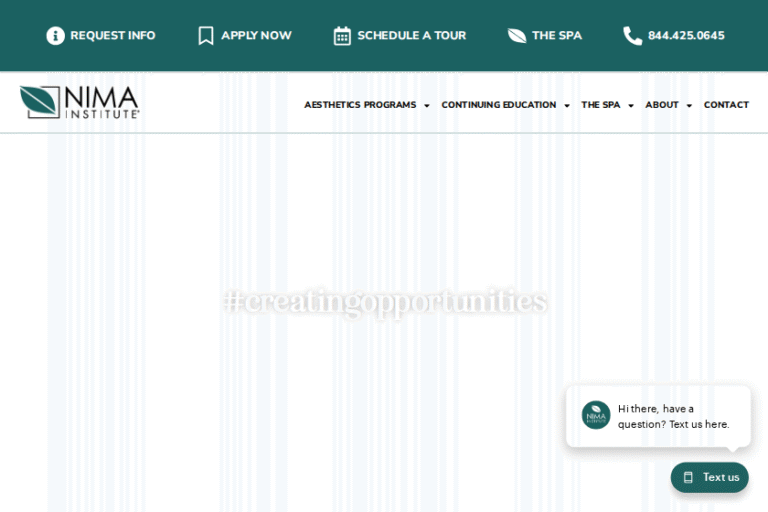768x512 pixels.
Task: Open the Aesthetics Programs menu label
Action: [x=360, y=105]
